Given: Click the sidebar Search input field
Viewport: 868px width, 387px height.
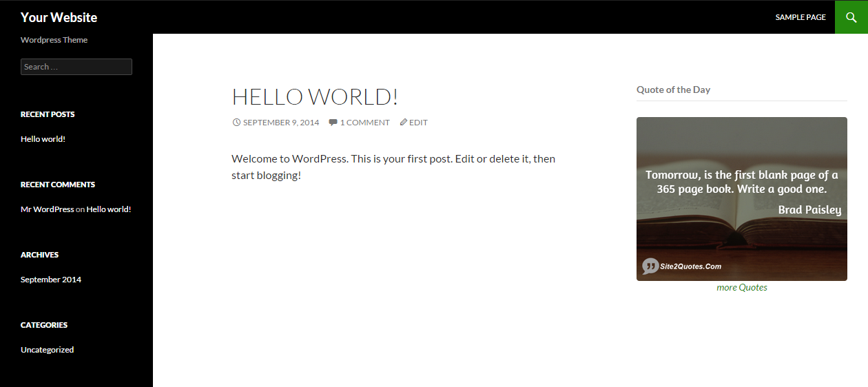Looking at the screenshot, I should pos(76,67).
